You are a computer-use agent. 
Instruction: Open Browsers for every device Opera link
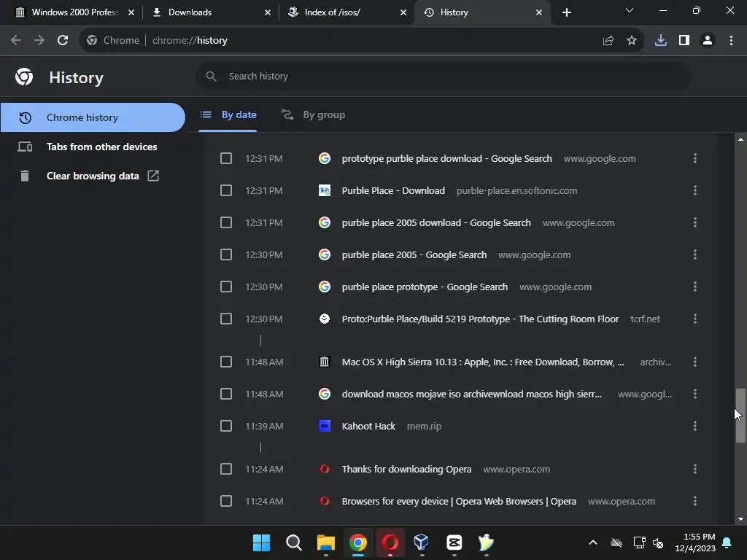click(460, 502)
